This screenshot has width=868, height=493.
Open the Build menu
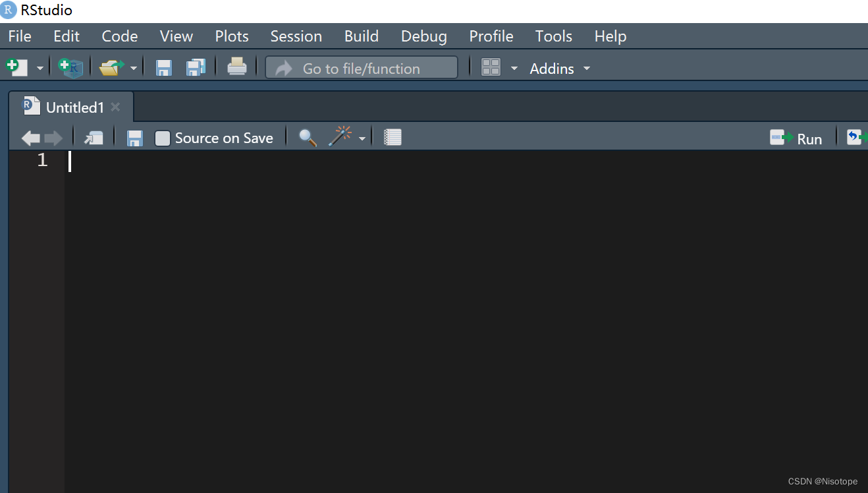pos(362,36)
